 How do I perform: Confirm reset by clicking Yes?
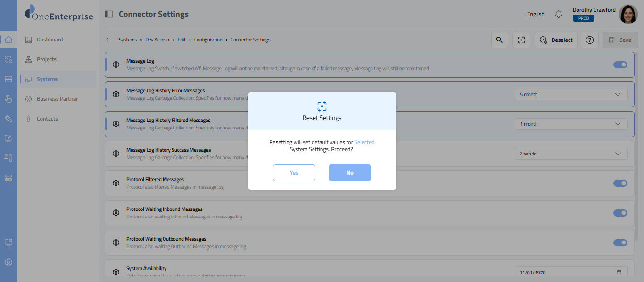click(x=294, y=173)
